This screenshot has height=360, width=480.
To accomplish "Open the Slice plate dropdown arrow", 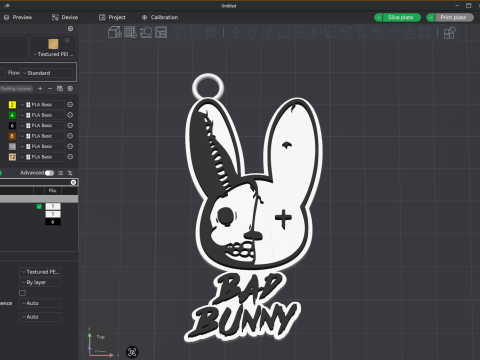I will (x=378, y=17).
